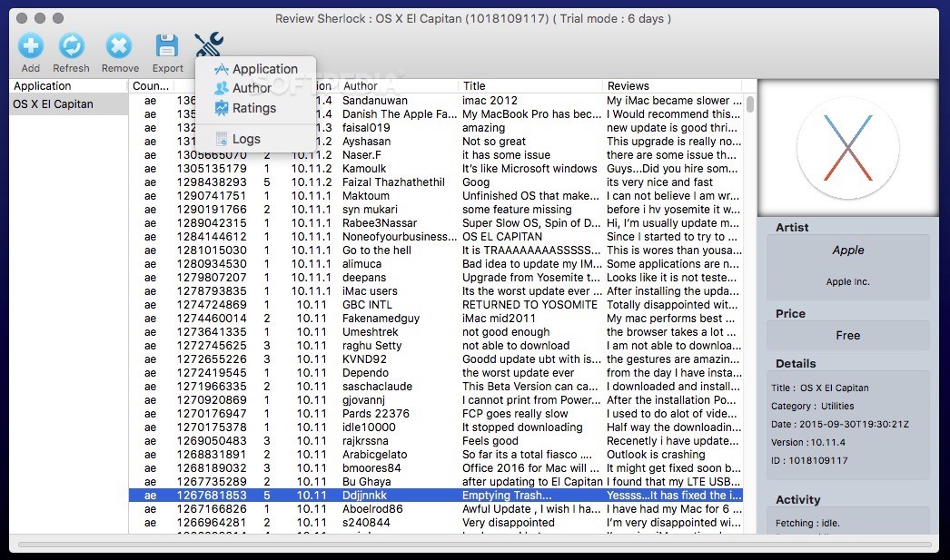Select the review by Aboelrod86
Image resolution: width=950 pixels, height=560 pixels.
point(372,509)
